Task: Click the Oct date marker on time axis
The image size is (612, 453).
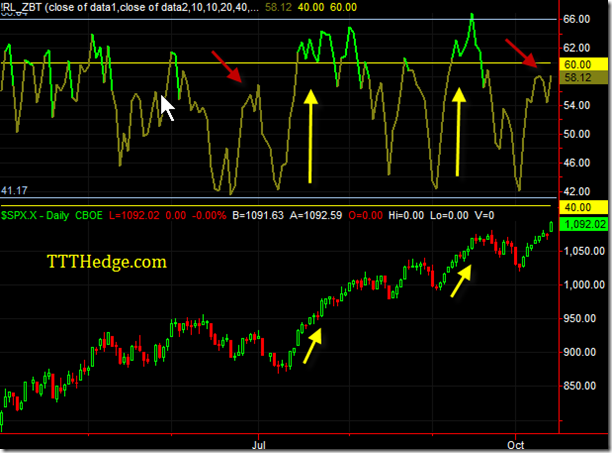Action: (x=515, y=445)
